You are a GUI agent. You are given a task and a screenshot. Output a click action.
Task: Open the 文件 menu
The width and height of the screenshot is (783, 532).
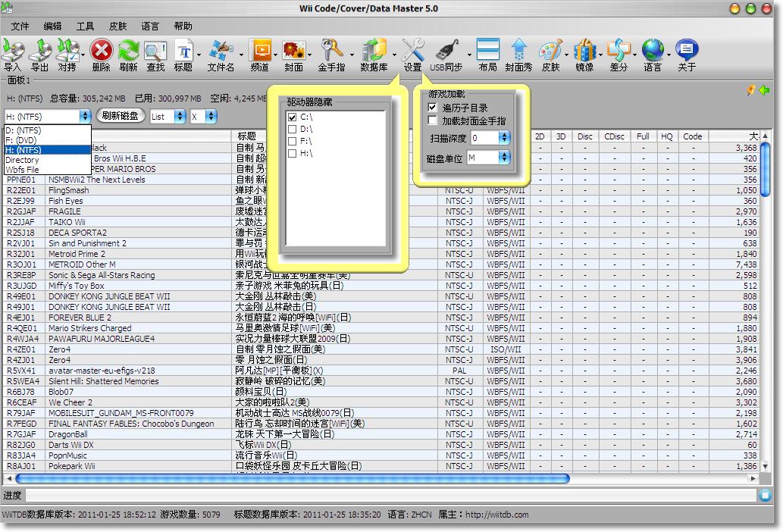20,26
